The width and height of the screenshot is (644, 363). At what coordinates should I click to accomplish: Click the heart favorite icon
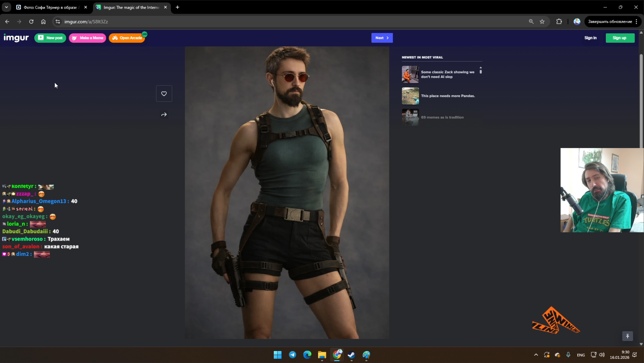(164, 93)
